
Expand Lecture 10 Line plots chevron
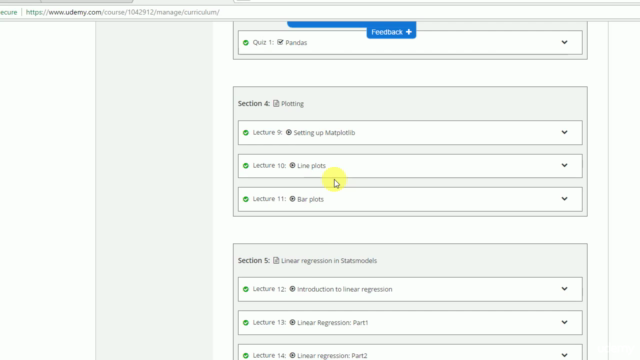(564, 165)
